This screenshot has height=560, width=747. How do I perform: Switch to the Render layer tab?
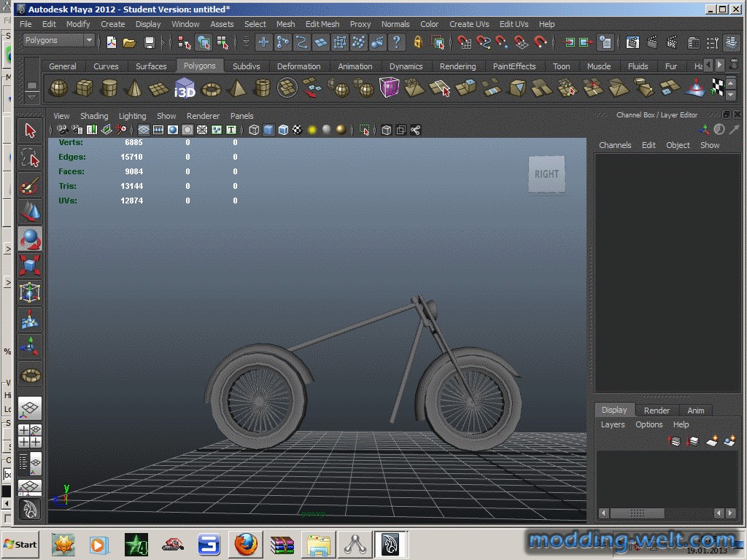pos(657,410)
